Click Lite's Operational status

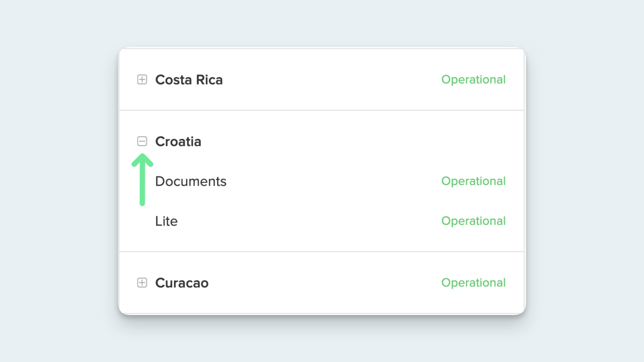[473, 221]
